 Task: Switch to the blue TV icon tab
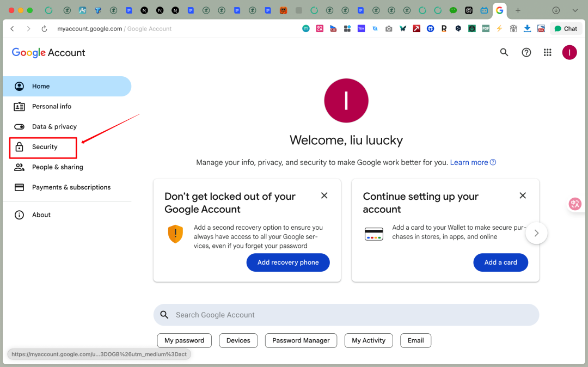pyautogui.click(x=484, y=10)
